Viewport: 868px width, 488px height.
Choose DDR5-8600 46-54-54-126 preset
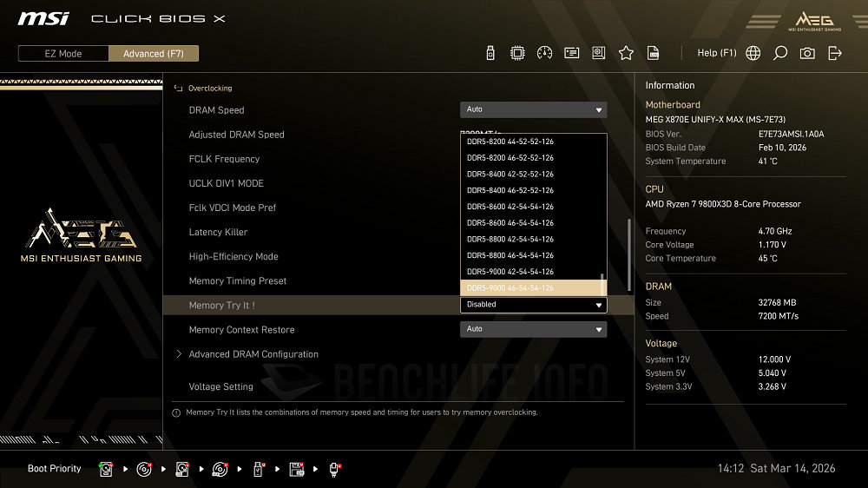point(510,222)
